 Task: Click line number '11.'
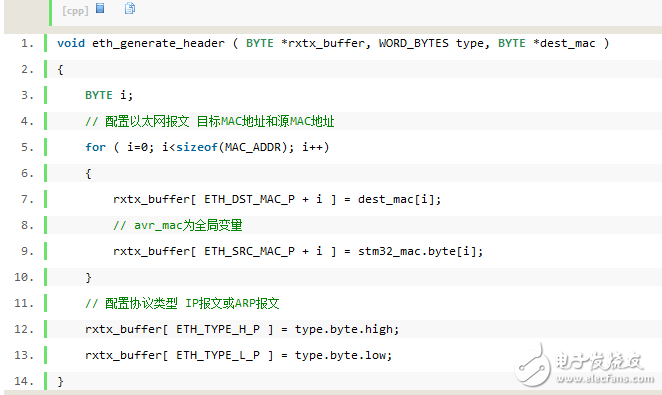24,303
